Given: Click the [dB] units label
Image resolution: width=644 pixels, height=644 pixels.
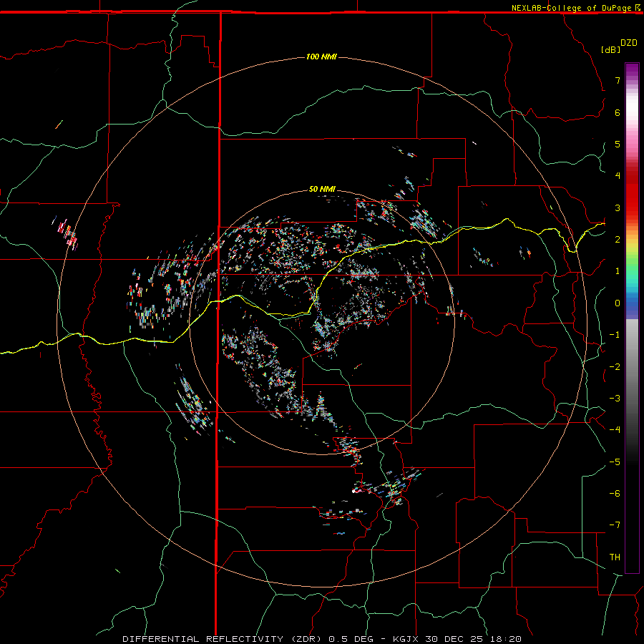Looking at the screenshot, I should tap(610, 49).
